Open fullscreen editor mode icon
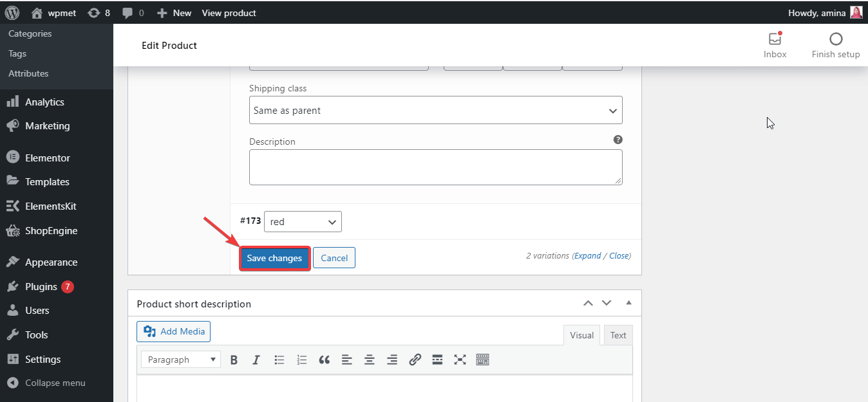The width and height of the screenshot is (868, 402). (460, 360)
